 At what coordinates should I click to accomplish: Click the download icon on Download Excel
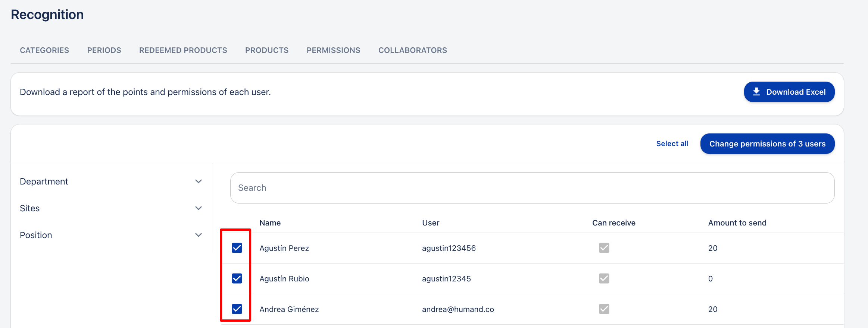[756, 92]
